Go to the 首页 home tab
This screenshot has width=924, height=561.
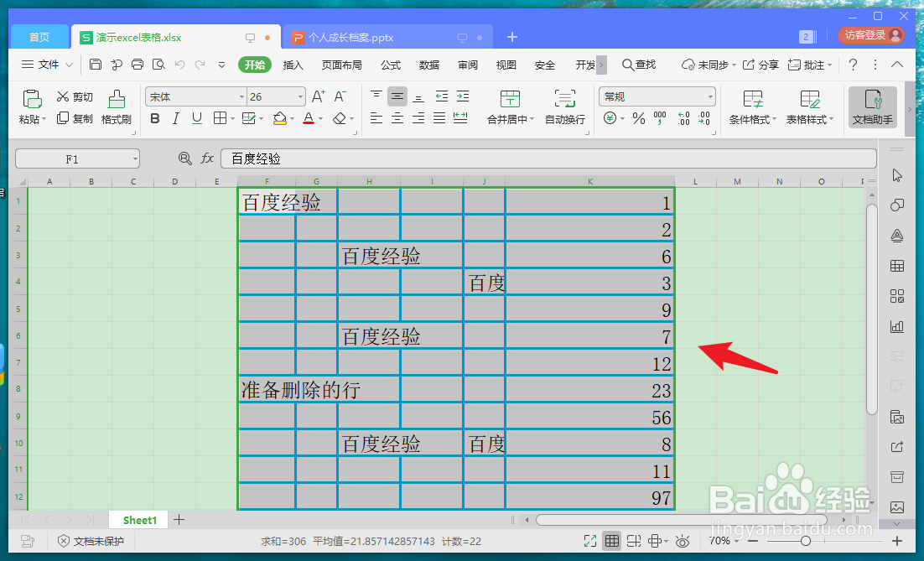[39, 37]
